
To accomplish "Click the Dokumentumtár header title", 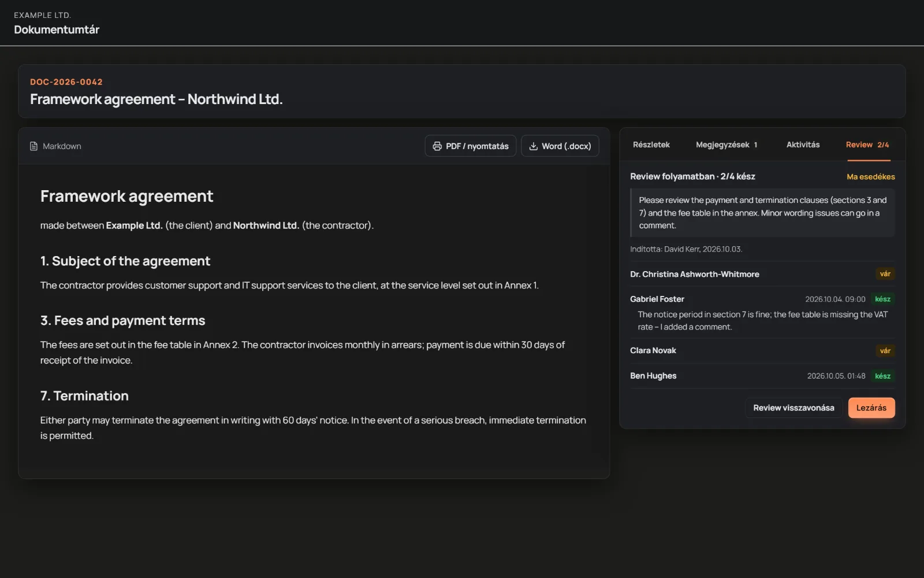I will pyautogui.click(x=57, y=29).
